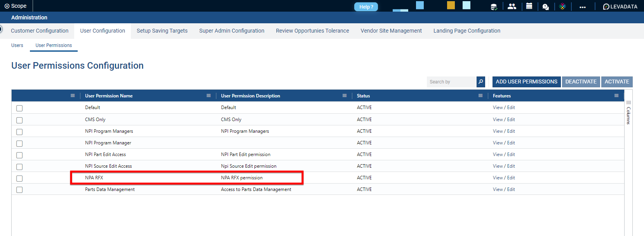
Task: Open the calendar icon in top bar
Action: (x=529, y=6)
